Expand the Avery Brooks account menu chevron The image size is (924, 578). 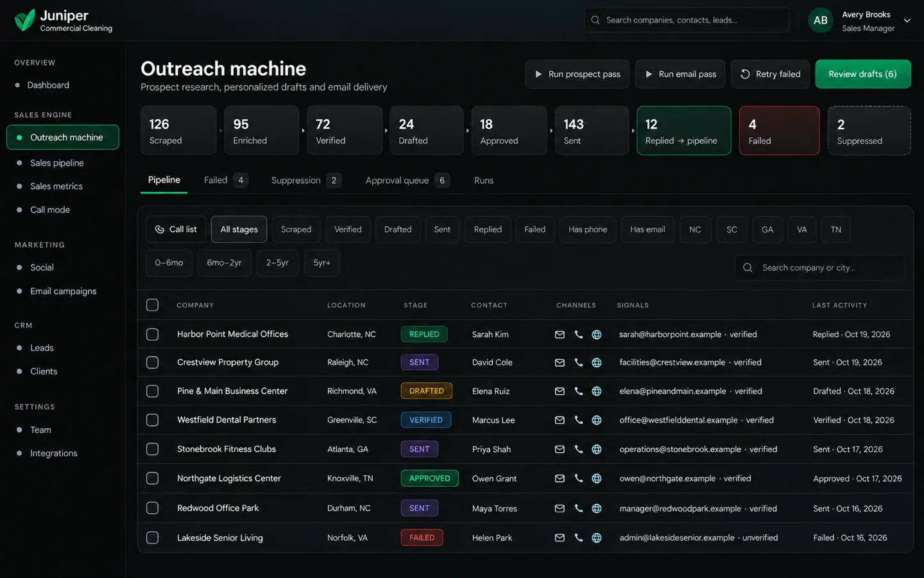[907, 21]
